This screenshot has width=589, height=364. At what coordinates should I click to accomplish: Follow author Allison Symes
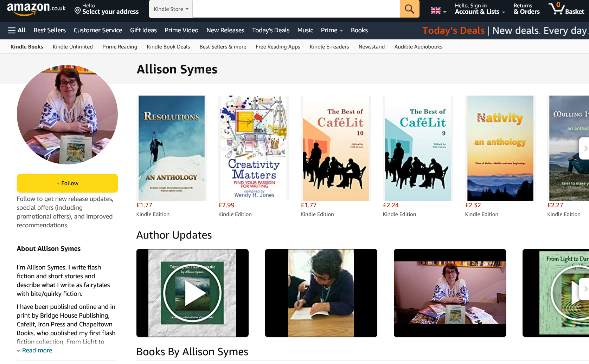[68, 183]
